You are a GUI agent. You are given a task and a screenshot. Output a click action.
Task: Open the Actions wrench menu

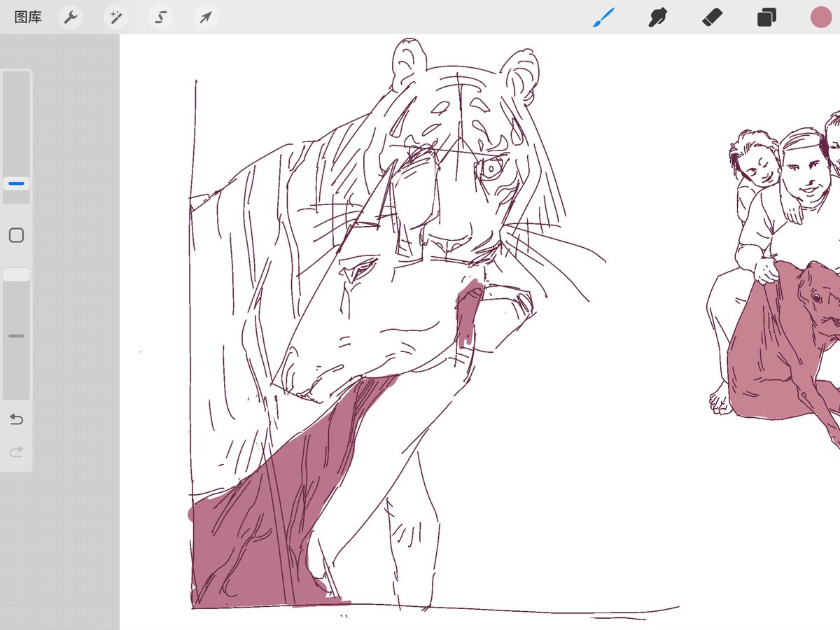[x=70, y=17]
